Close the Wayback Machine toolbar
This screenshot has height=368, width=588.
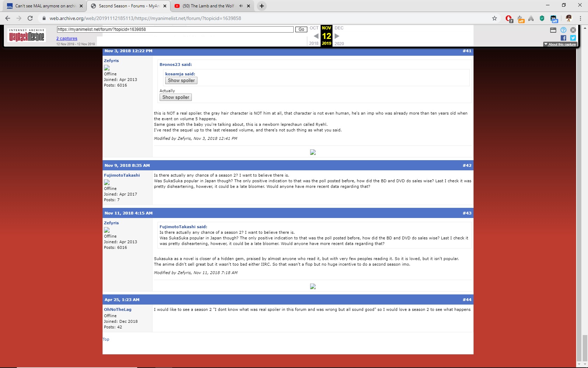point(573,30)
